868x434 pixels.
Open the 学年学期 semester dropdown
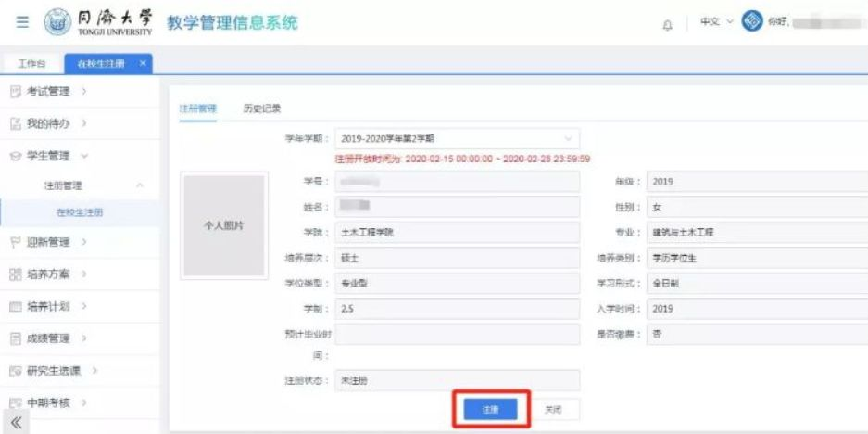(x=458, y=138)
